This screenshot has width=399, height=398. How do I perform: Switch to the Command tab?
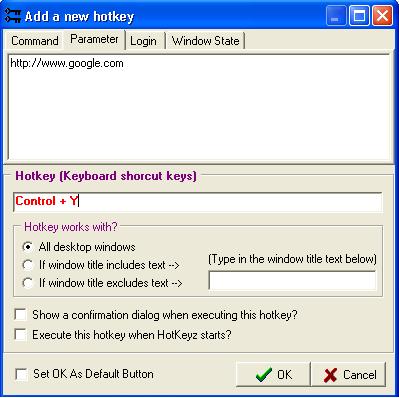pyautogui.click(x=35, y=41)
